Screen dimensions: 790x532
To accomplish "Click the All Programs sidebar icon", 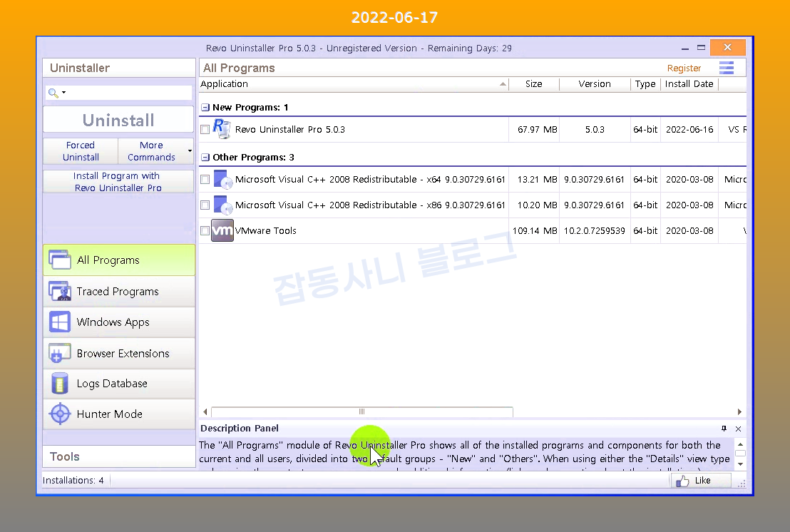I will pos(60,260).
